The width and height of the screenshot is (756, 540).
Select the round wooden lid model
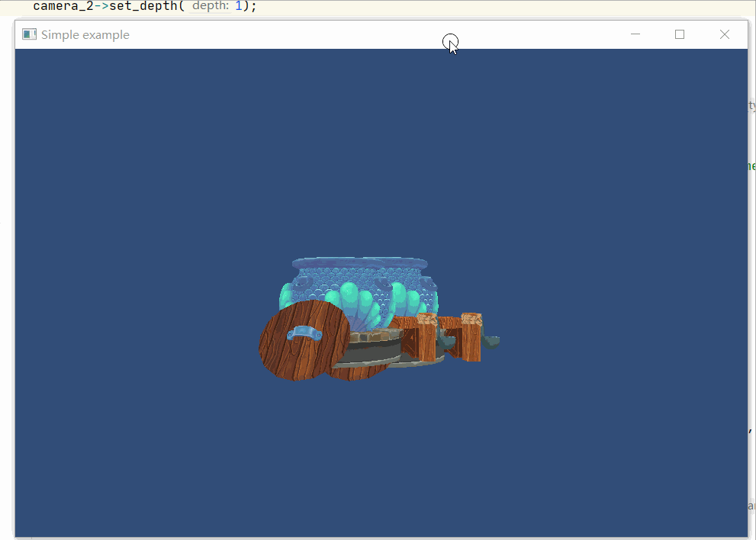(x=304, y=340)
